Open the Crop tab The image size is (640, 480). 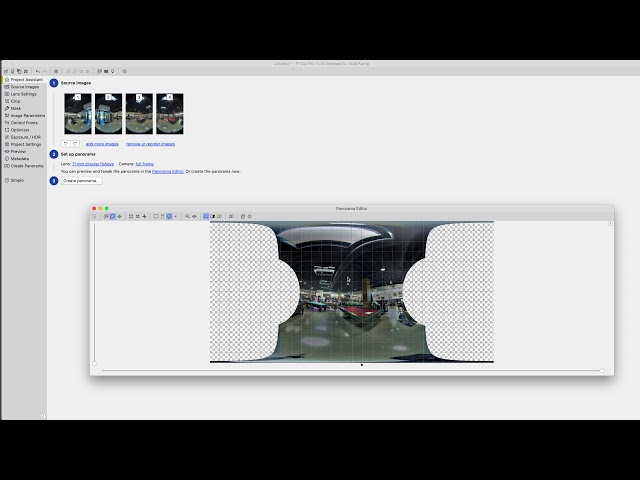point(24,101)
